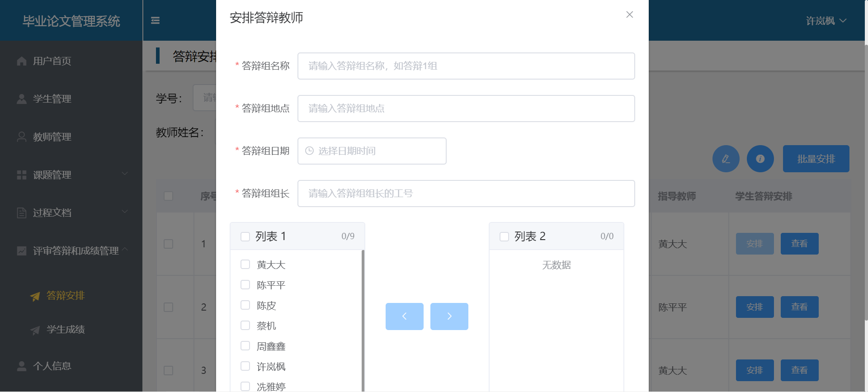Toggle select-all checkbox for 列表 2

pyautogui.click(x=505, y=236)
